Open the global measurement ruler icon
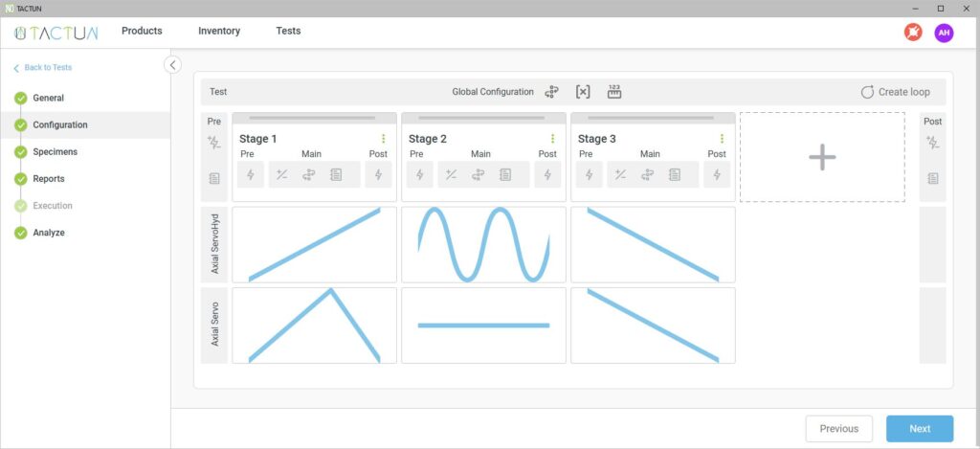This screenshot has height=449, width=980. [x=613, y=92]
